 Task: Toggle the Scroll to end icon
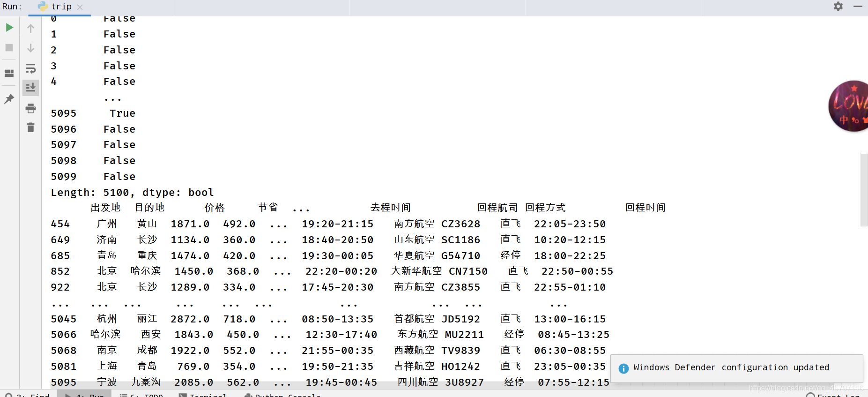30,88
